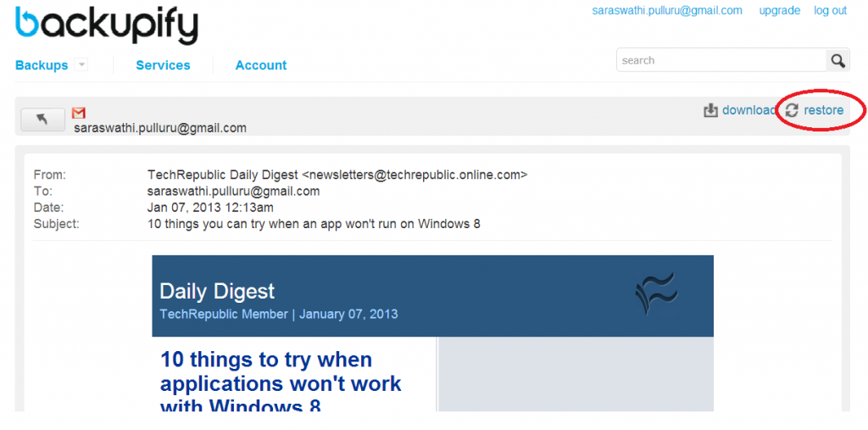Click the download icon
Screen dimensions: 868x430
click(710, 110)
